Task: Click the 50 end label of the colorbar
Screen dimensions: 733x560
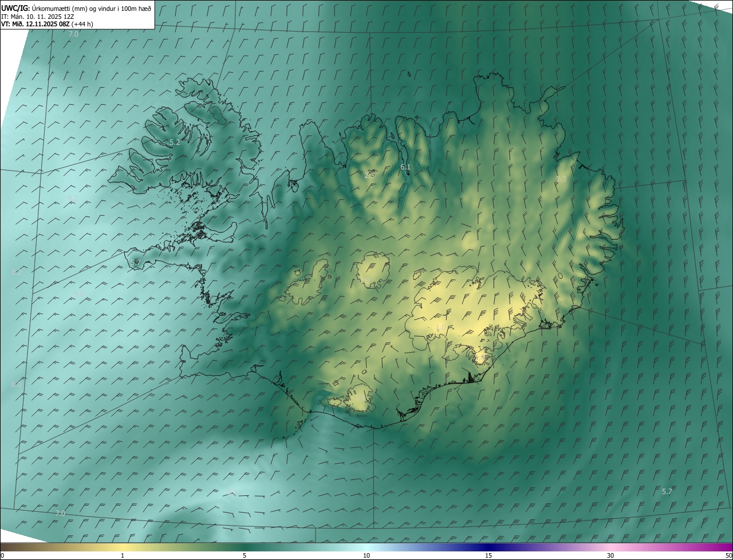Action: click(728, 555)
